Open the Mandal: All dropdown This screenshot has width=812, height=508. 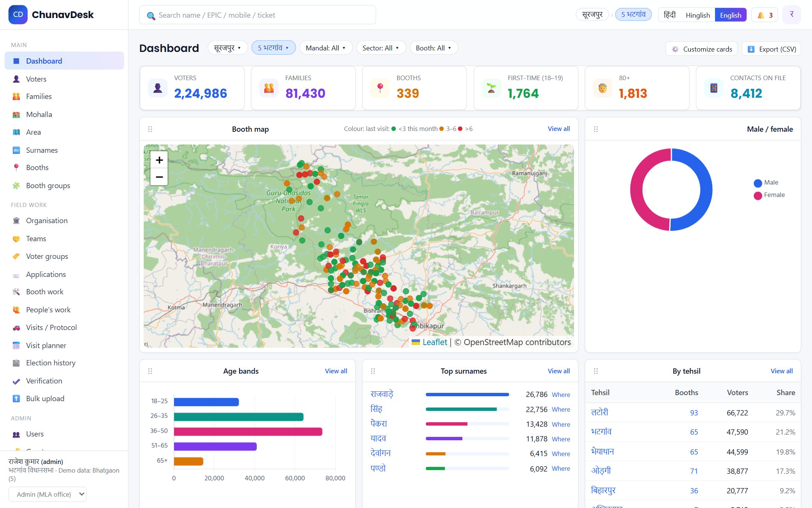coord(326,48)
